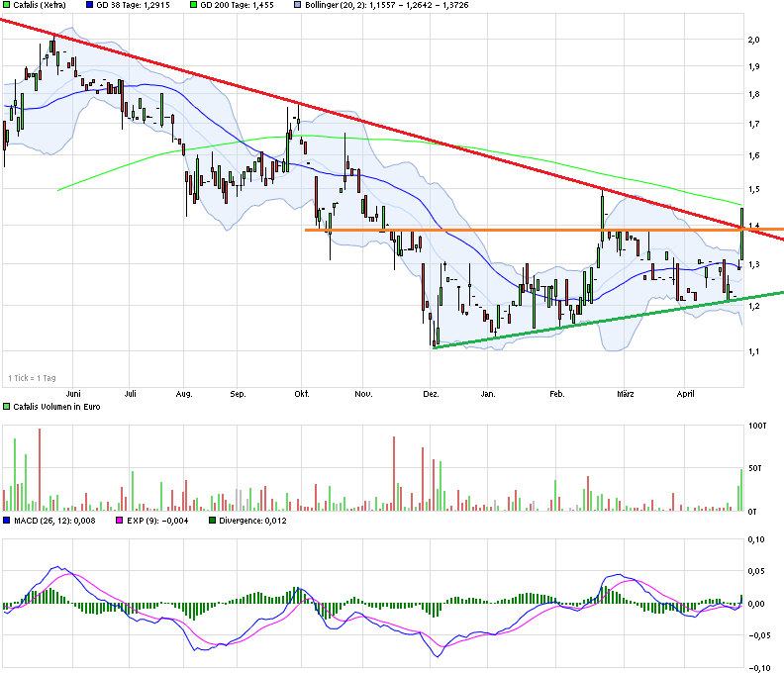Image resolution: width=784 pixels, height=673 pixels.
Task: Click the magenta EXP (9) legend swatch
Action: click(119, 521)
